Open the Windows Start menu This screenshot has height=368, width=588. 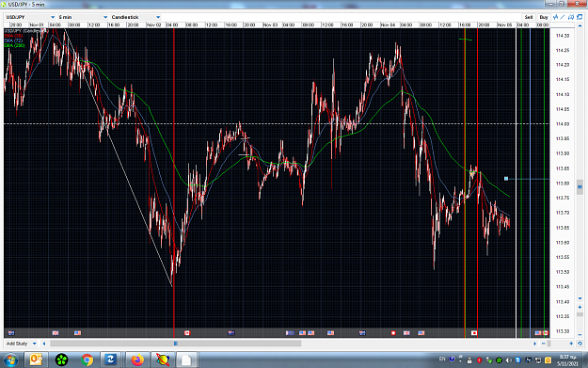pyautogui.click(x=10, y=360)
